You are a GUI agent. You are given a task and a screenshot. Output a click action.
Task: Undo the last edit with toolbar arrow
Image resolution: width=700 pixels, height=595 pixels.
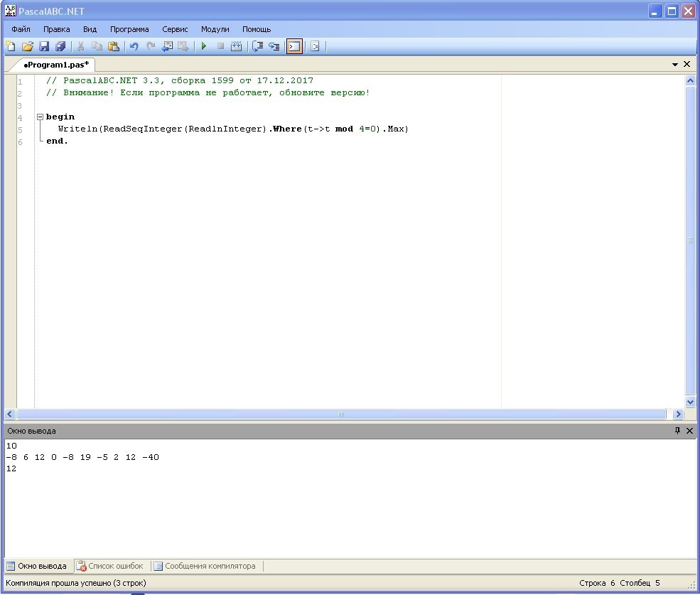(x=134, y=47)
